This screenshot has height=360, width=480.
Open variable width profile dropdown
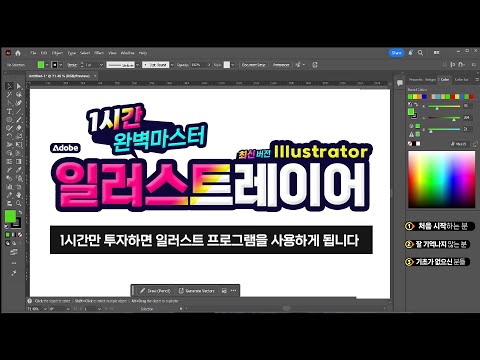click(137, 65)
